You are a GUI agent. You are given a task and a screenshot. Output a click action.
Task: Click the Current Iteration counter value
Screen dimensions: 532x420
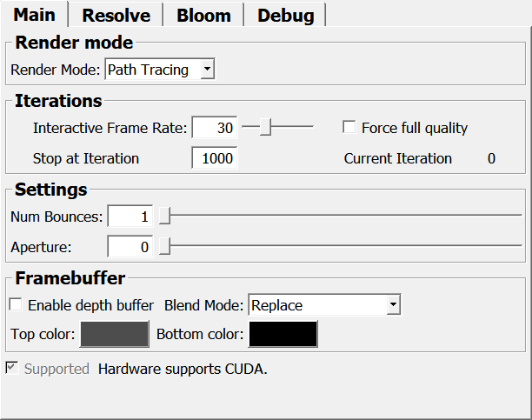(x=491, y=158)
